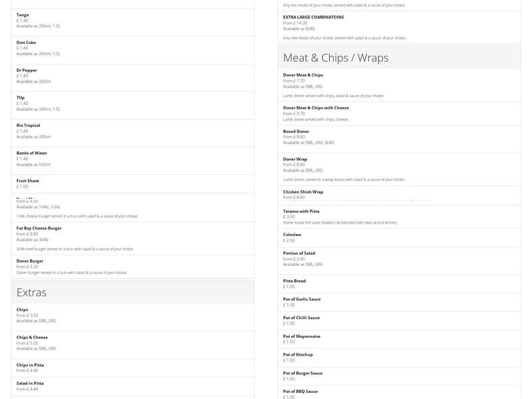This screenshot has width=532, height=399.
Task: Choose the Salad in Pitta item
Action: click(x=30, y=383)
